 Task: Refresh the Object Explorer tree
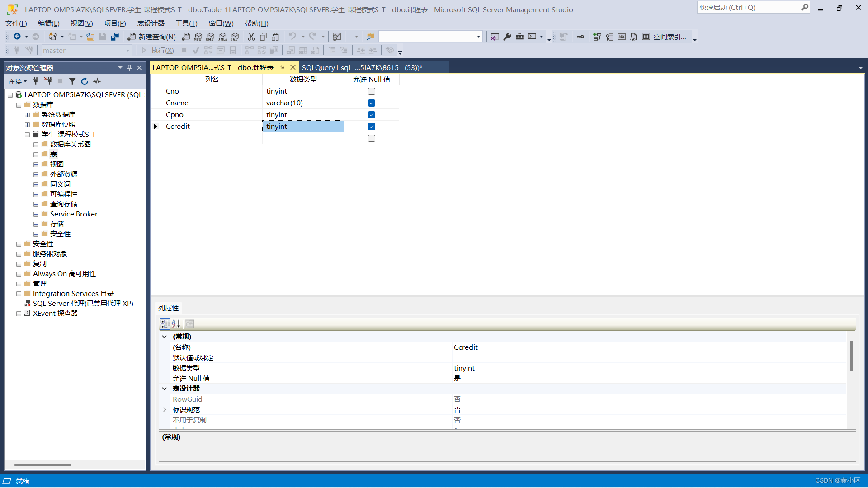click(x=85, y=81)
